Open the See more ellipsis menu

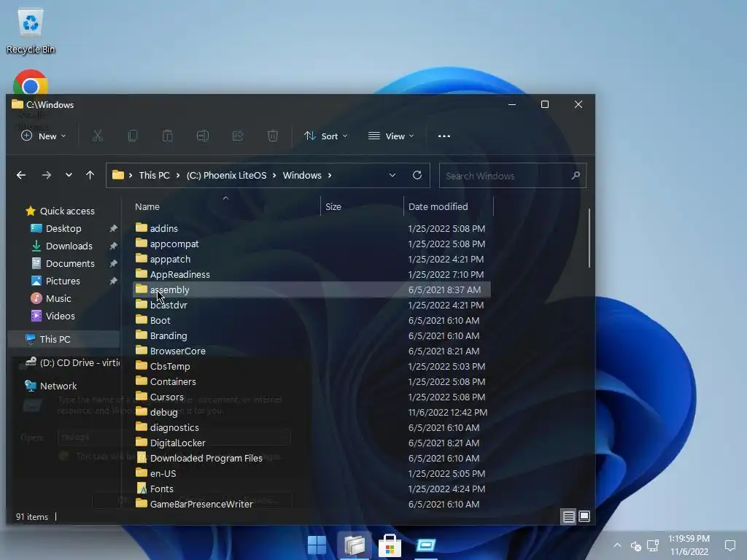point(444,136)
